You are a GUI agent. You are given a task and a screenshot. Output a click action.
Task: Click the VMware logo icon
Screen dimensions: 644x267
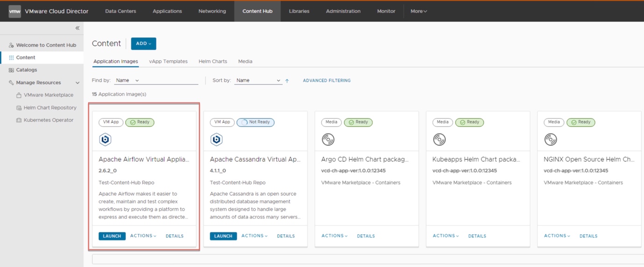pyautogui.click(x=14, y=11)
